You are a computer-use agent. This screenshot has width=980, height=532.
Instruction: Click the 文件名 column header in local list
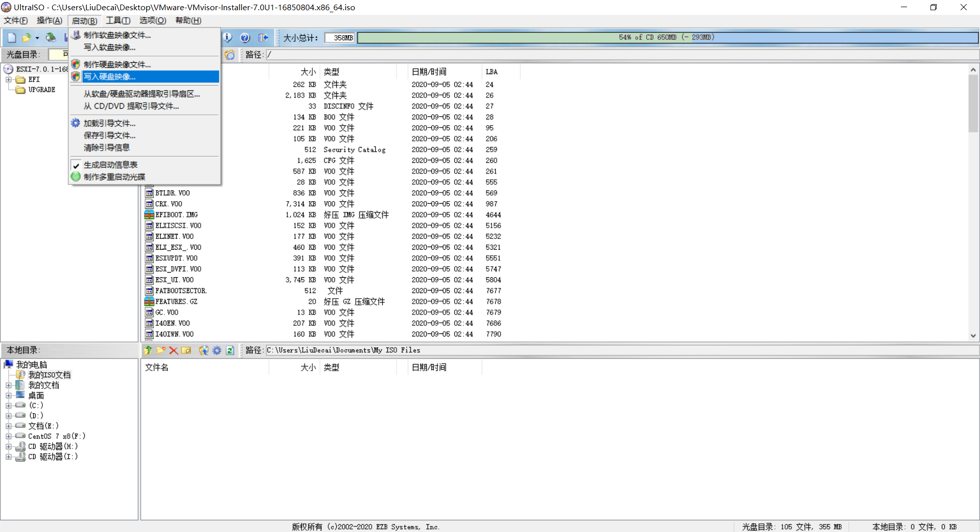coord(205,368)
